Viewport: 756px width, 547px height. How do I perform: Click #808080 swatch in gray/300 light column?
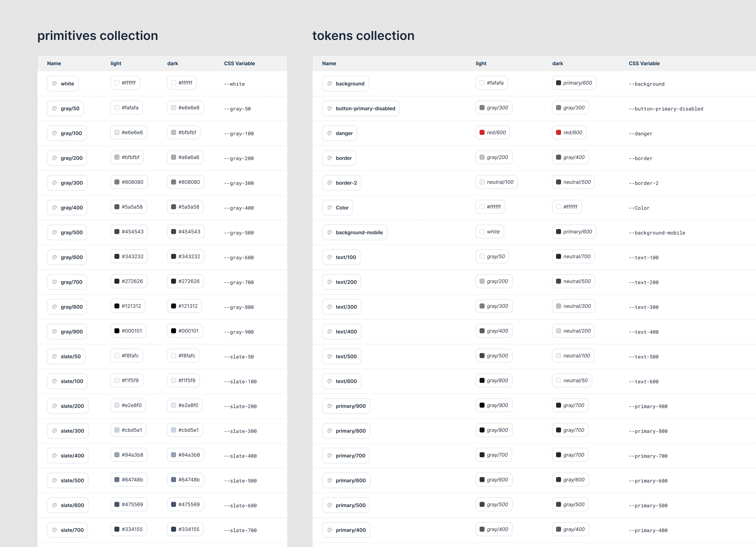(117, 182)
